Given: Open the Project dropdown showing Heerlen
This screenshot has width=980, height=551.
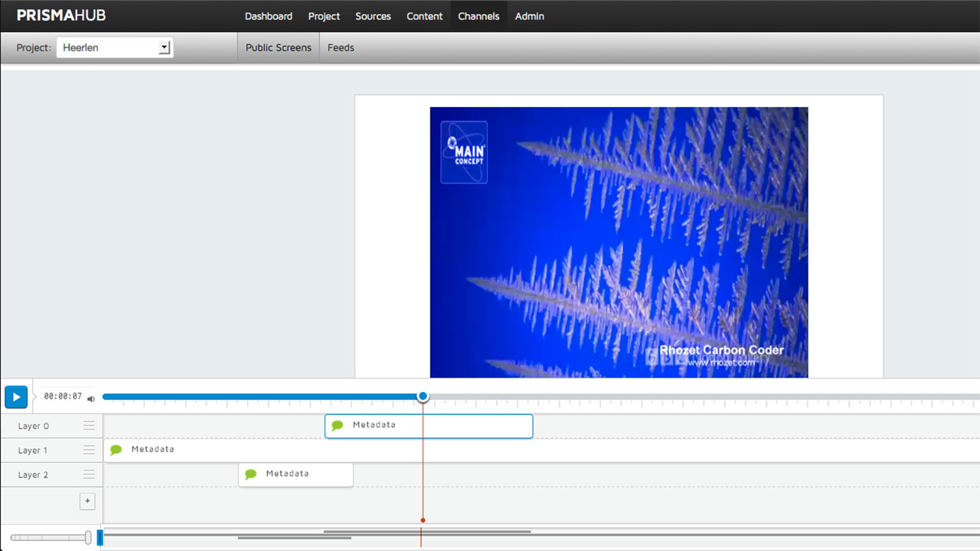Looking at the screenshot, I should pos(115,47).
